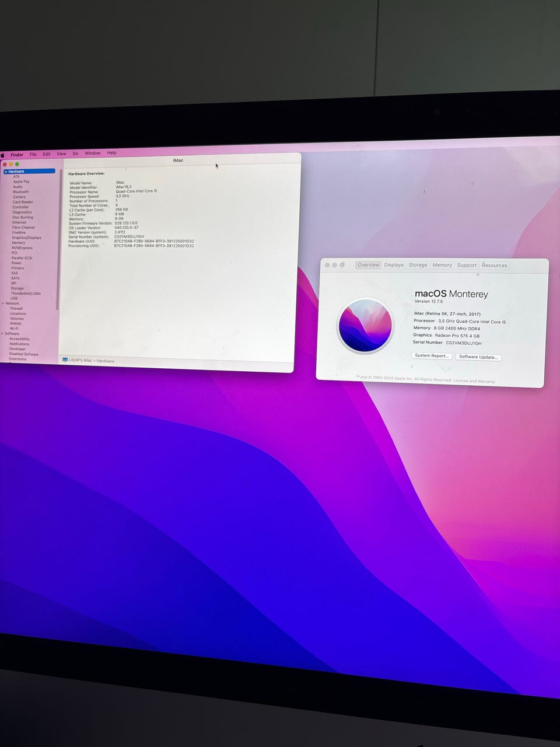
Task: Select Accessibility under Software
Action: (x=19, y=339)
